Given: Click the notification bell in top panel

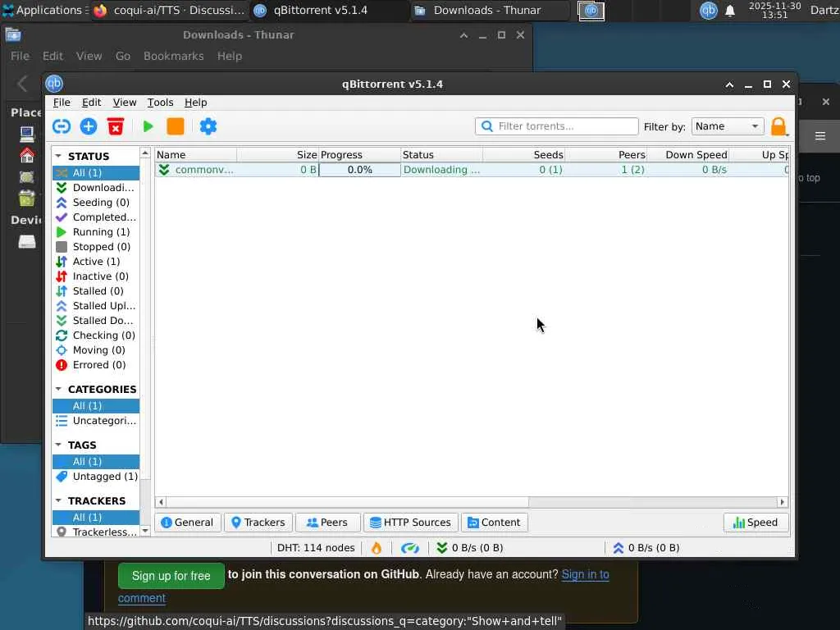Looking at the screenshot, I should tap(729, 11).
